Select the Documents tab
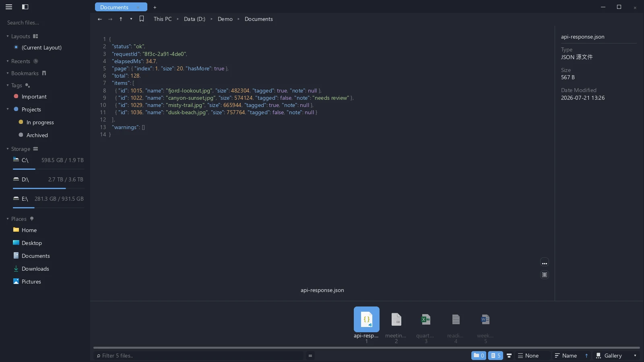This screenshot has width=644, height=362. coord(121,7)
